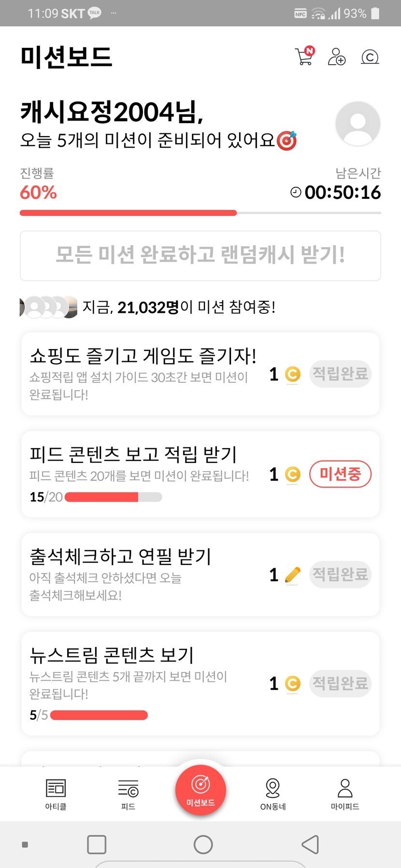
Task: Tap 적립완료 on the attendance check mission
Action: (340, 574)
